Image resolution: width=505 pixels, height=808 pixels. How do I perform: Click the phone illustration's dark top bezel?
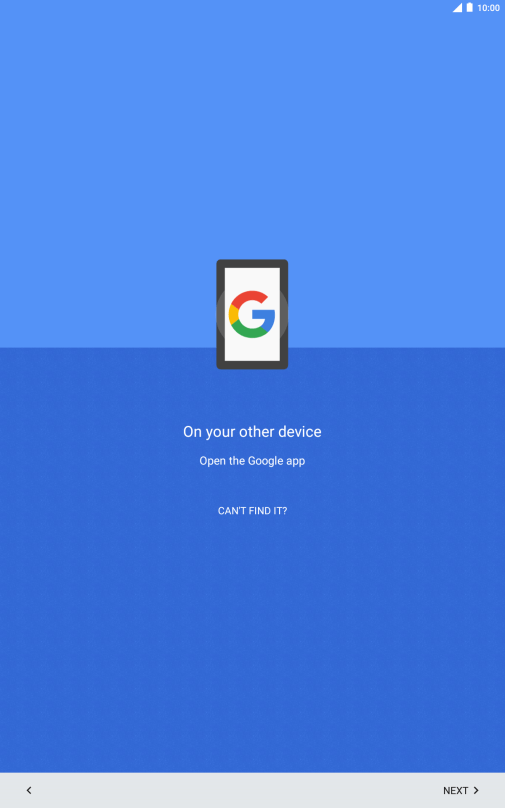[x=252, y=263]
